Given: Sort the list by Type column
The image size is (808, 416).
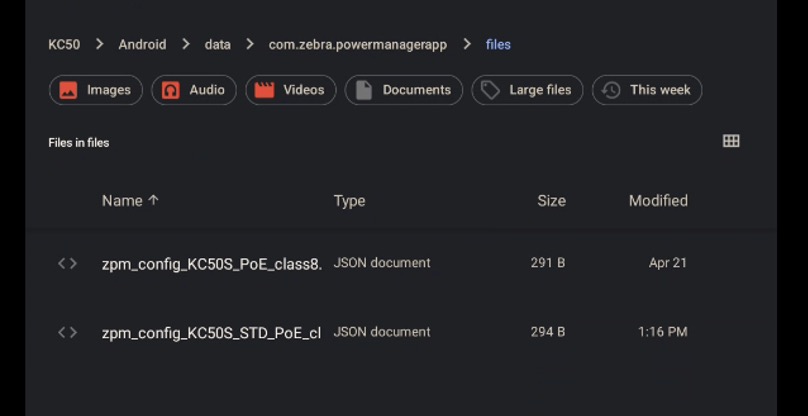Looking at the screenshot, I should point(349,201).
